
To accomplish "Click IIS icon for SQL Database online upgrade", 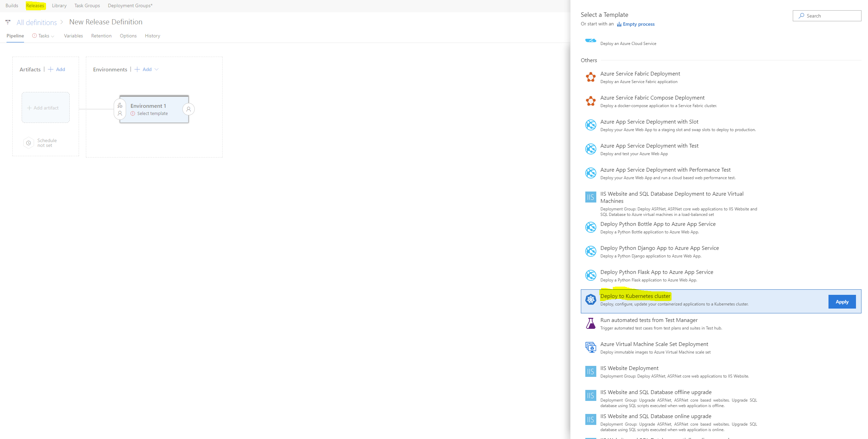I will (x=590, y=419).
